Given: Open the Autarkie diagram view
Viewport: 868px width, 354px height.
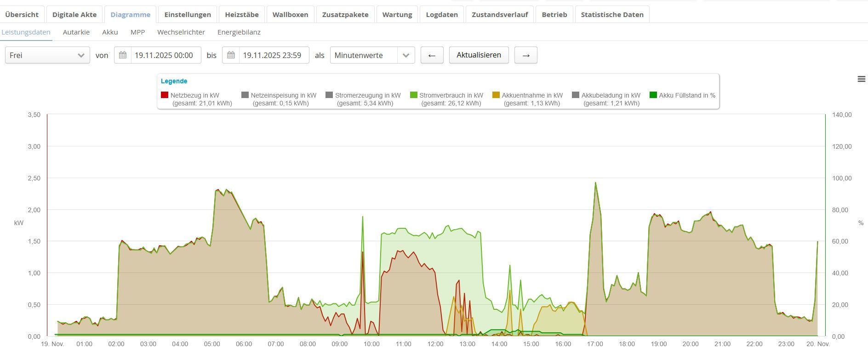Looking at the screenshot, I should (x=76, y=32).
